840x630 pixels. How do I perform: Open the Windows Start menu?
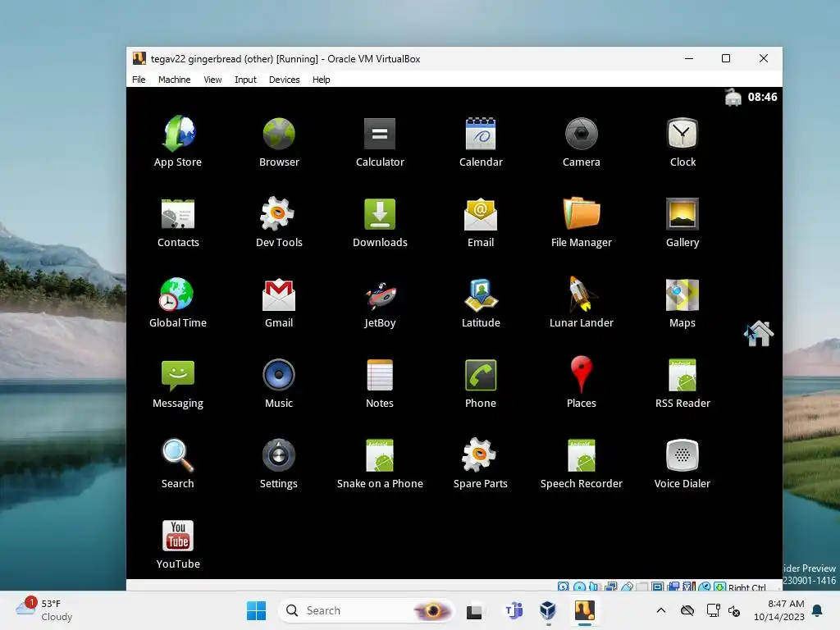click(x=256, y=610)
